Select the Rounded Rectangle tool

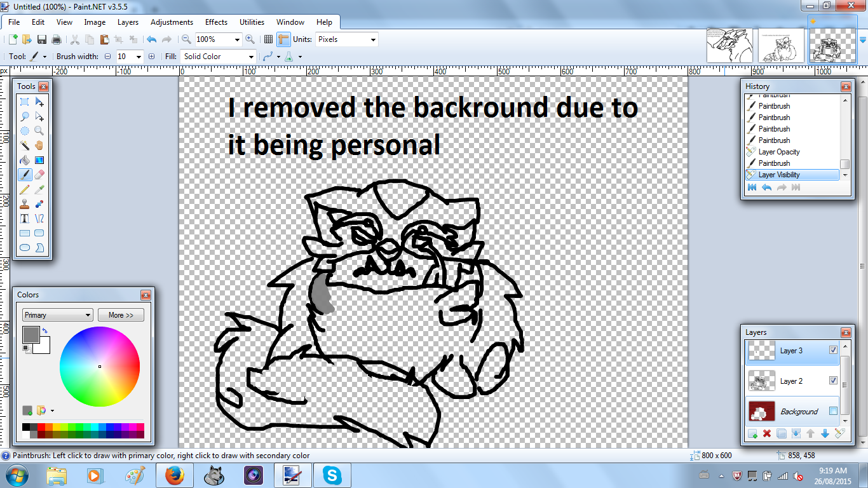click(x=39, y=233)
